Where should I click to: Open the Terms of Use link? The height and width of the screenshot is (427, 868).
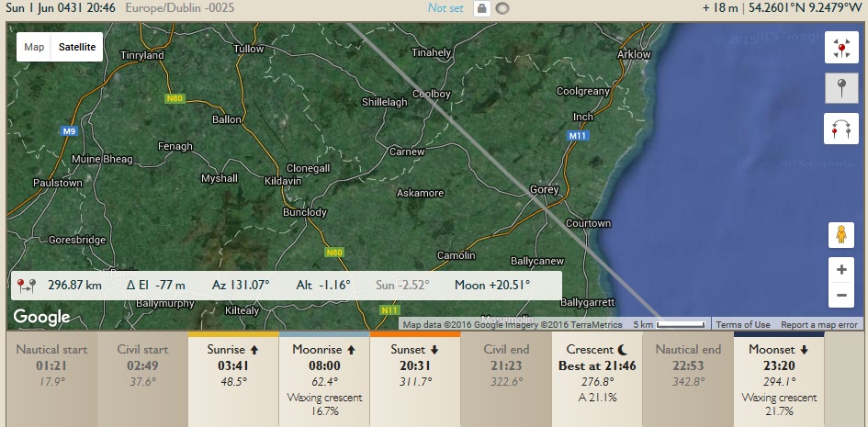tap(743, 324)
